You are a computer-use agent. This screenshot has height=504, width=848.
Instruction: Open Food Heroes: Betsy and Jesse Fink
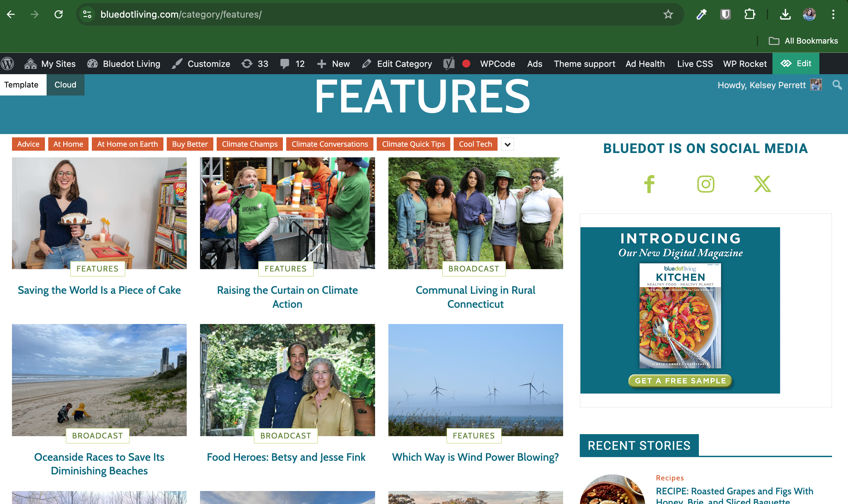pos(286,457)
